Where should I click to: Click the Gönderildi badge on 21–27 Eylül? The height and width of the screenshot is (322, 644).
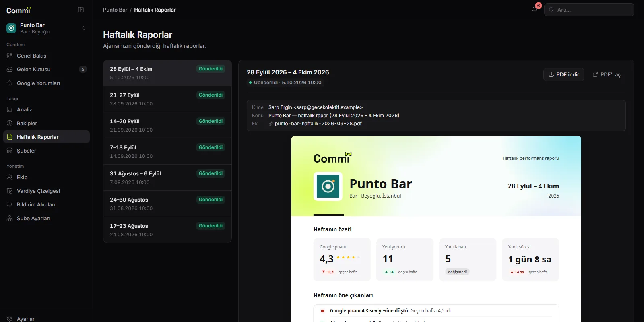point(211,95)
